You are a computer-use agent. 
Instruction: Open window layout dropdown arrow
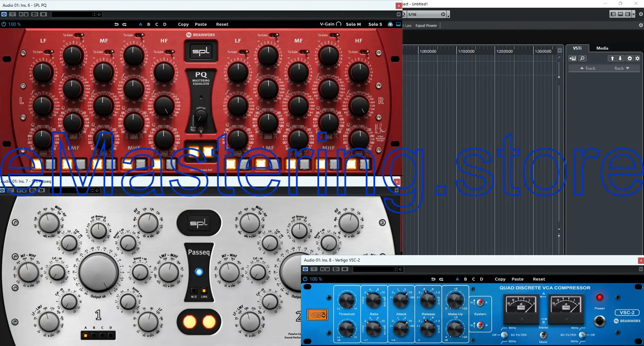click(x=633, y=14)
